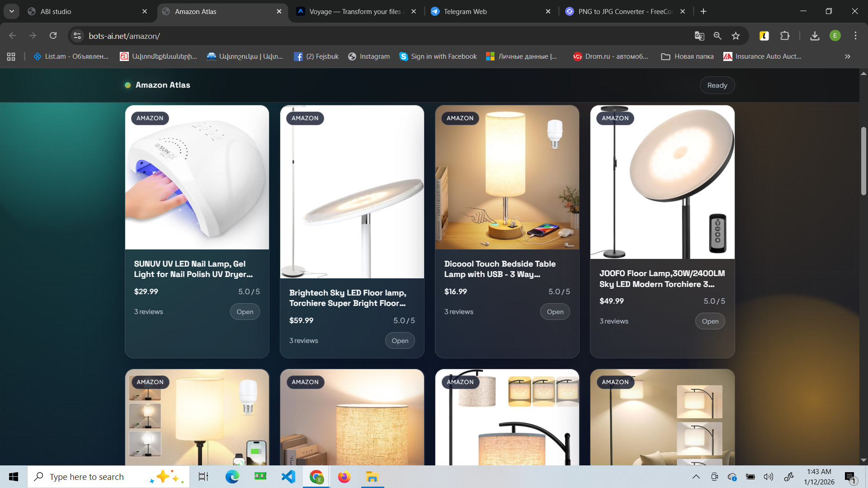Open the site information icon
The height and width of the screenshot is (488, 868).
77,36
